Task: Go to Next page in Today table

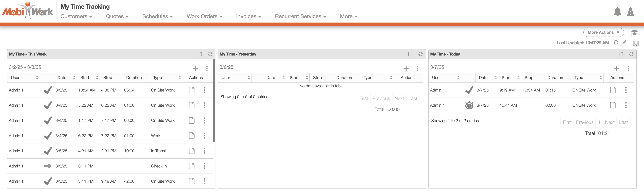Action: click(609, 122)
